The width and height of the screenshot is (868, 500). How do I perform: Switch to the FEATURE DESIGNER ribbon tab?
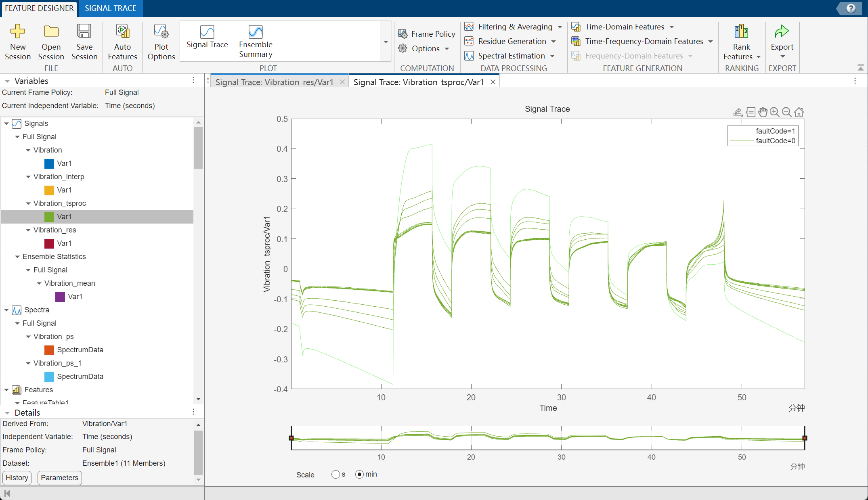click(39, 8)
